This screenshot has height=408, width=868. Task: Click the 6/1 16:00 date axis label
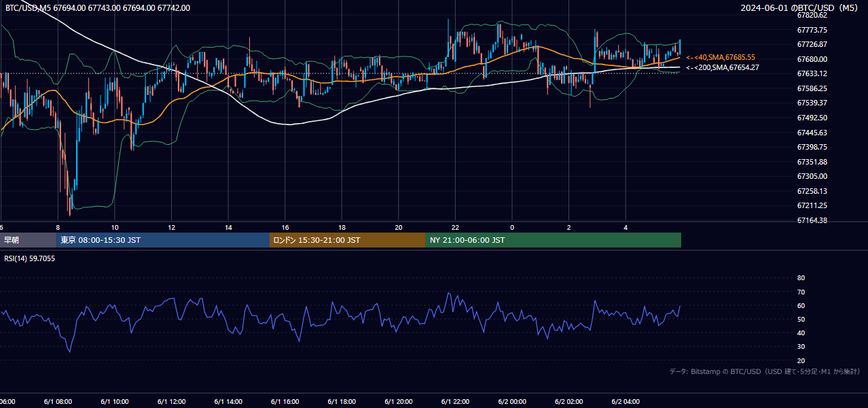click(285, 402)
